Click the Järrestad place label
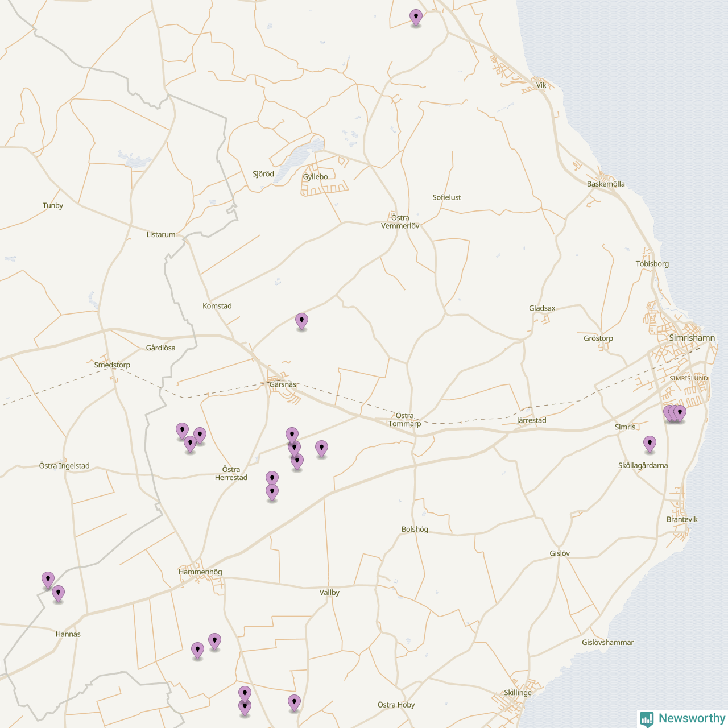Viewport: 728px width, 728px height. click(x=531, y=420)
